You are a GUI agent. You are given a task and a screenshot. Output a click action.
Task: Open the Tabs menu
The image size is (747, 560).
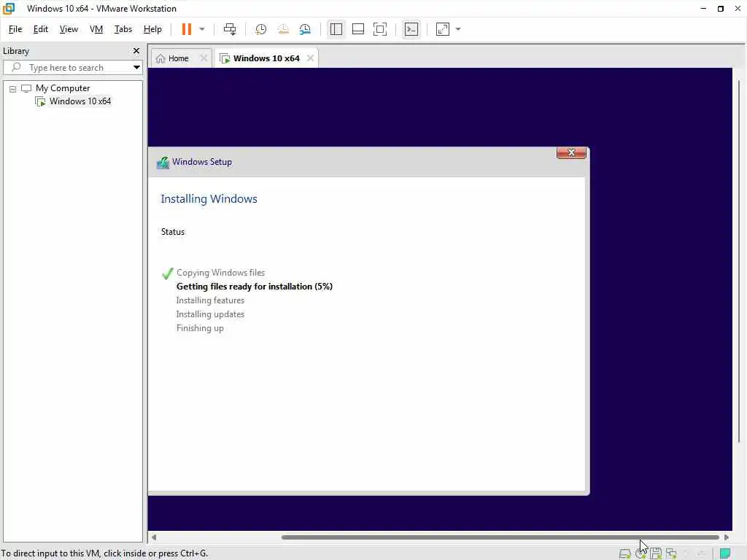click(123, 29)
